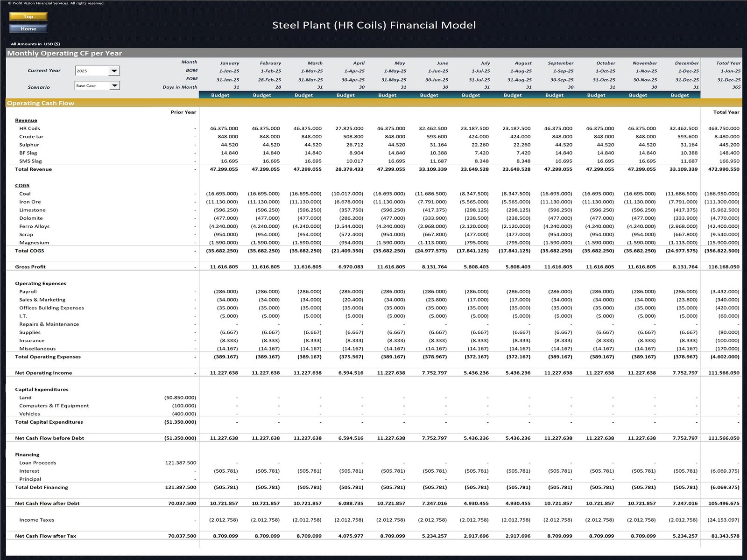Select the Total Year column header
Image resolution: width=747 pixels, height=560 pixels.
pyautogui.click(x=728, y=63)
